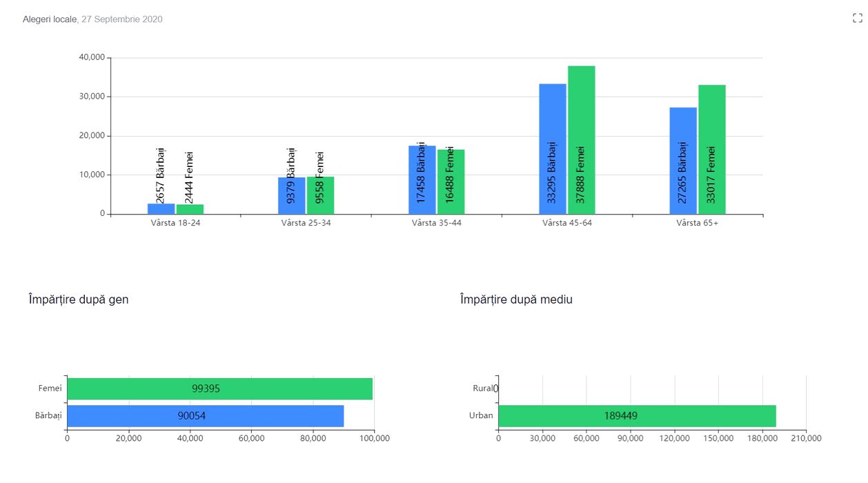Image resolution: width=868 pixels, height=483 pixels.
Task: Click the 27 Septembrie 2020 date text
Action: 122,19
